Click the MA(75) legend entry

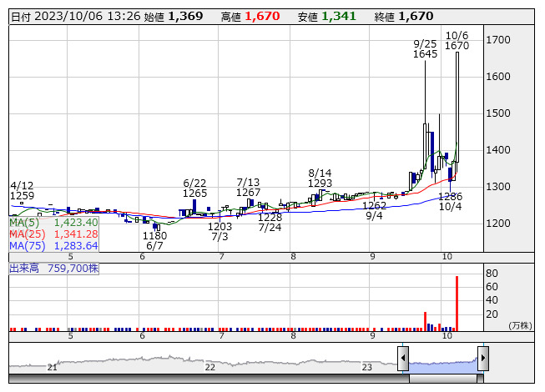coord(53,246)
